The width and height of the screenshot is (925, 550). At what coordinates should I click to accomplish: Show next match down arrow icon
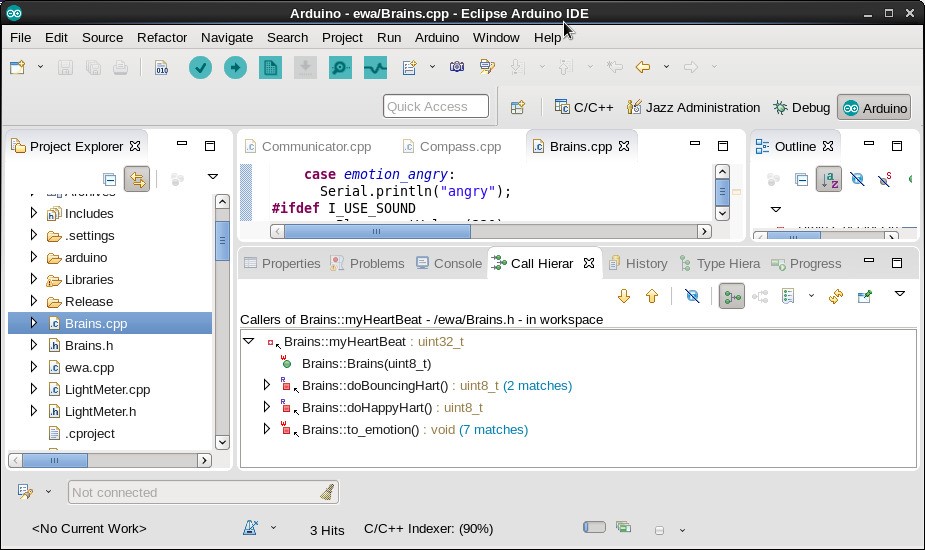pyautogui.click(x=624, y=296)
